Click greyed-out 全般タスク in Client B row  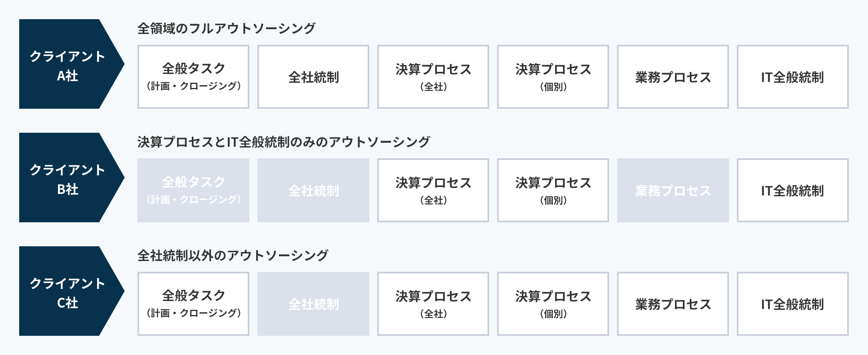tap(193, 190)
